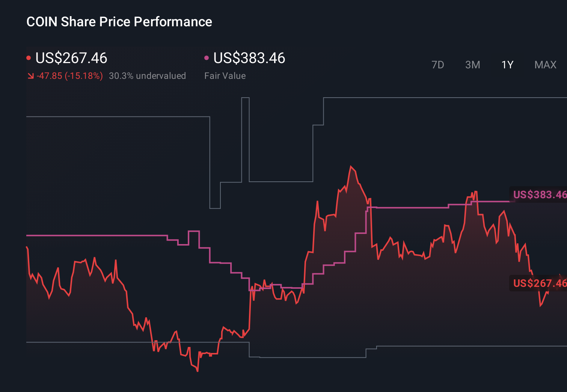Click the US$267.46 price tag on the right
567x392 pixels.
[539, 283]
